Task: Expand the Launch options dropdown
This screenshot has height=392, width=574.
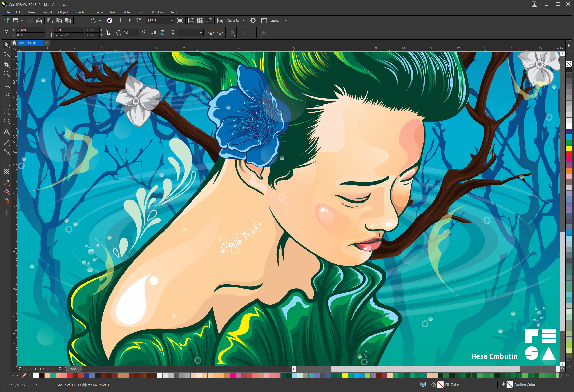Action: (286, 20)
